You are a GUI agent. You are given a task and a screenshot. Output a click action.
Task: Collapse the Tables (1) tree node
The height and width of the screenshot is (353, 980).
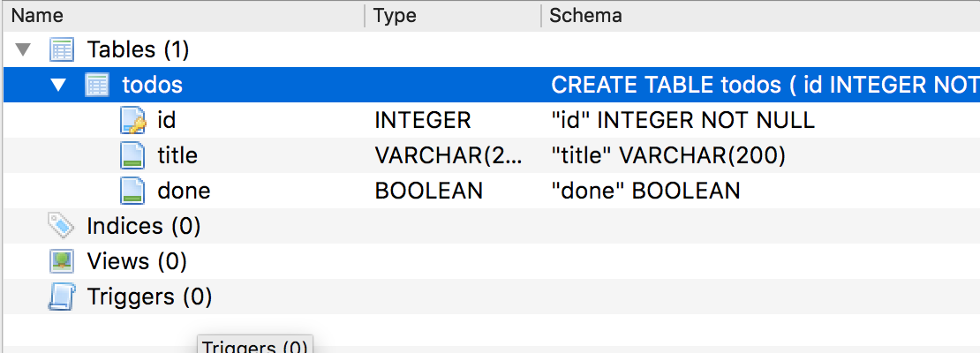(23, 49)
